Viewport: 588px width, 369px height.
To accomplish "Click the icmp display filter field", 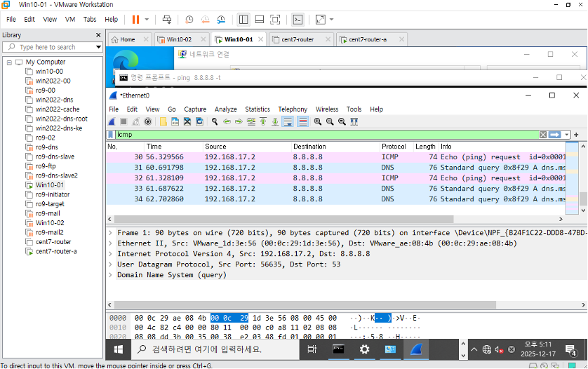I will 326,135.
